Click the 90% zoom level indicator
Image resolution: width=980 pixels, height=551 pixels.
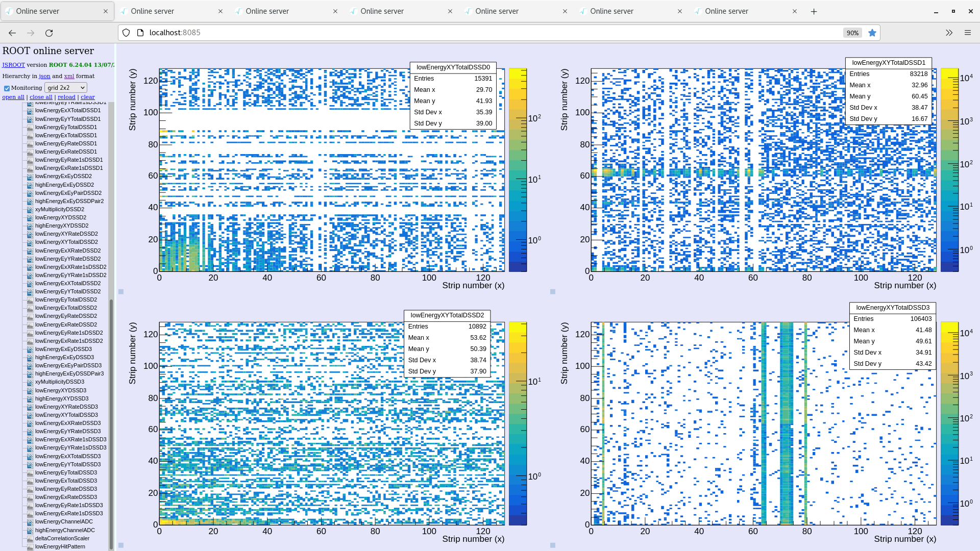pos(852,33)
